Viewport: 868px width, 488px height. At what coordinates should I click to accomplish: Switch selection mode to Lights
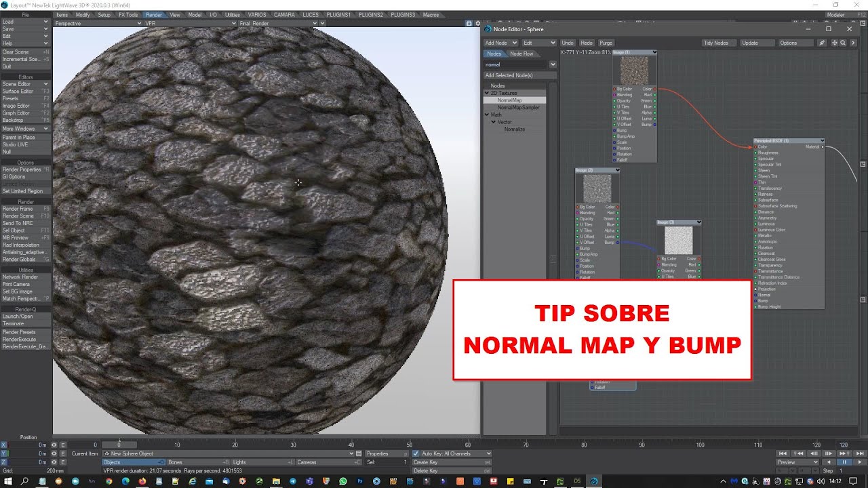click(x=262, y=462)
